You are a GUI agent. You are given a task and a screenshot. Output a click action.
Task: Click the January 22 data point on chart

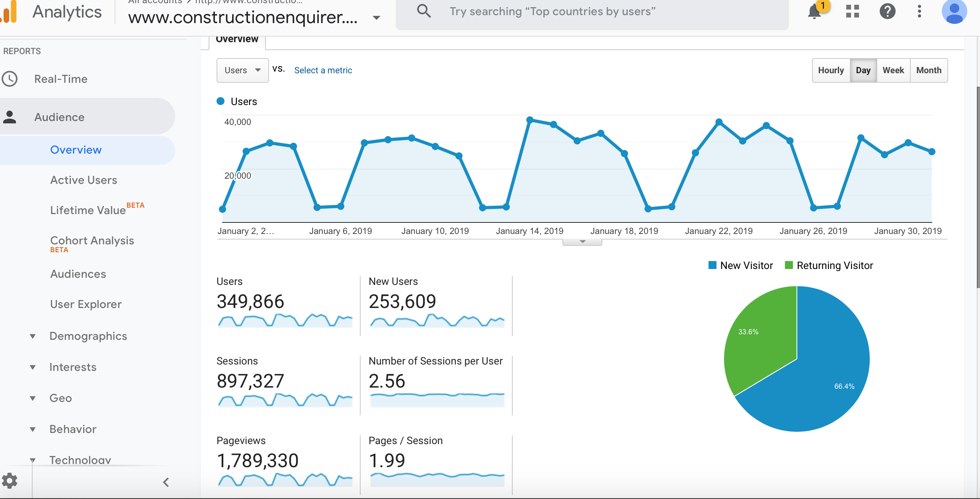coord(719,122)
